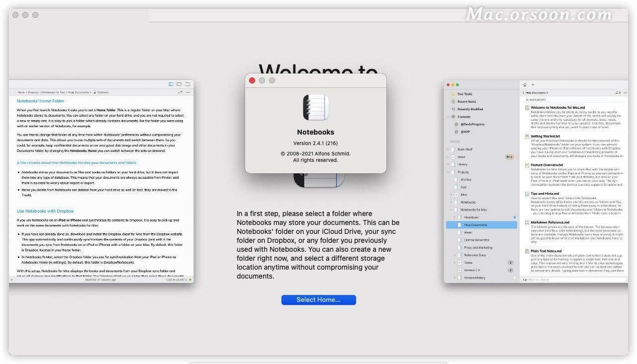Select the Ideas book in right preview

click(468, 232)
